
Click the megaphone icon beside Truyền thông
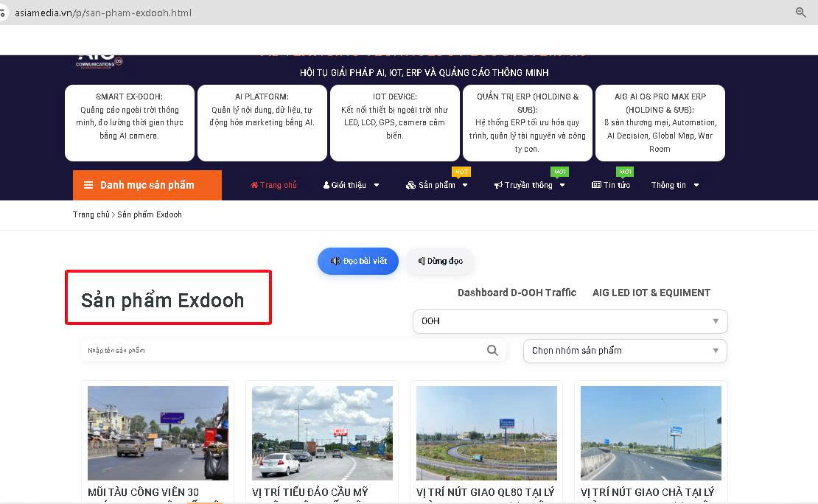tap(498, 185)
